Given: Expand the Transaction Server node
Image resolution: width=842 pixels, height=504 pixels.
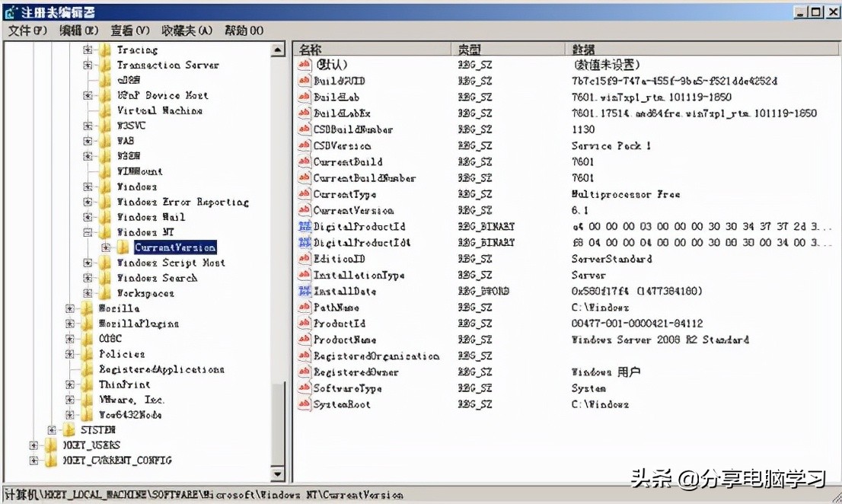Looking at the screenshot, I should [88, 65].
